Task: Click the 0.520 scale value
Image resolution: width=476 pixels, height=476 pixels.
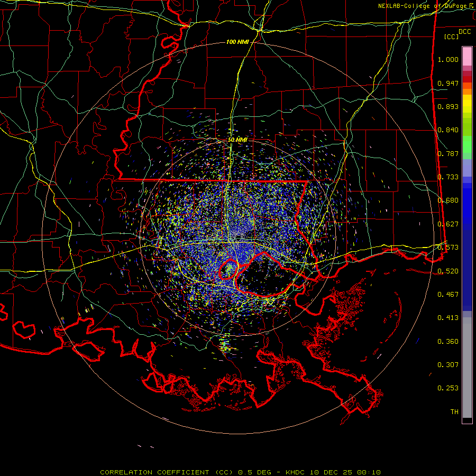Action: tap(448, 271)
